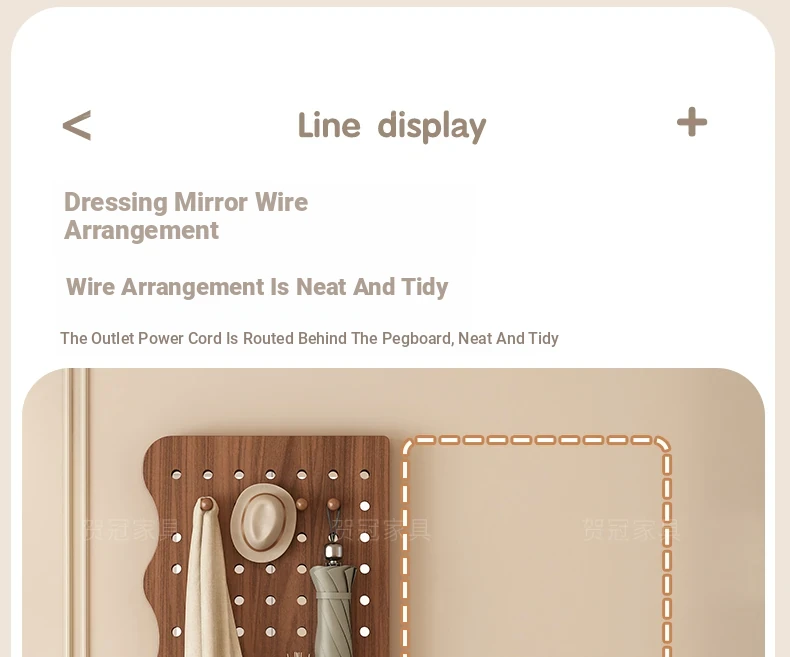The image size is (790, 657).
Task: Open Dressing Mirror Wire Arrangement heading
Action: 186,216
